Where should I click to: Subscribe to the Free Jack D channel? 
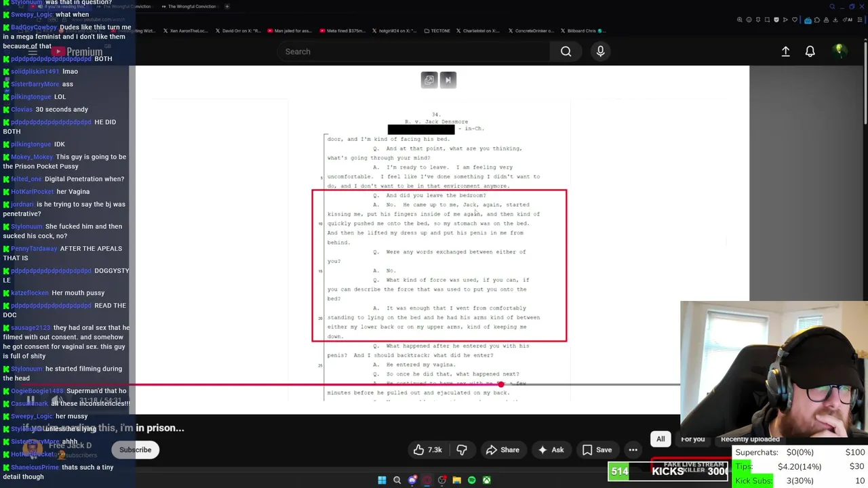coord(136,450)
